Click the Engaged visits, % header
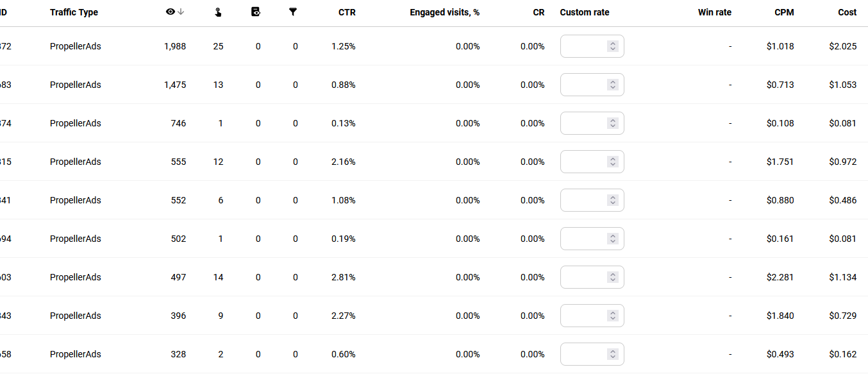868x374 pixels. pos(445,12)
